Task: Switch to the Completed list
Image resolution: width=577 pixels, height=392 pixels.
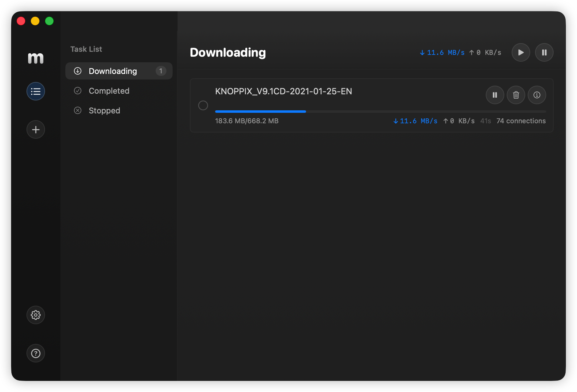Action: tap(109, 91)
